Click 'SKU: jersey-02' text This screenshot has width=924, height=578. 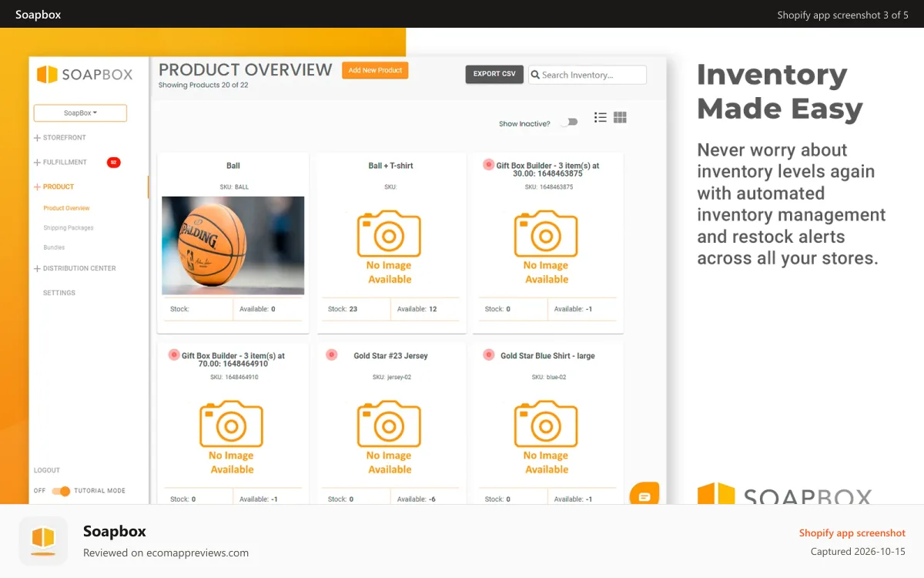[390, 378]
